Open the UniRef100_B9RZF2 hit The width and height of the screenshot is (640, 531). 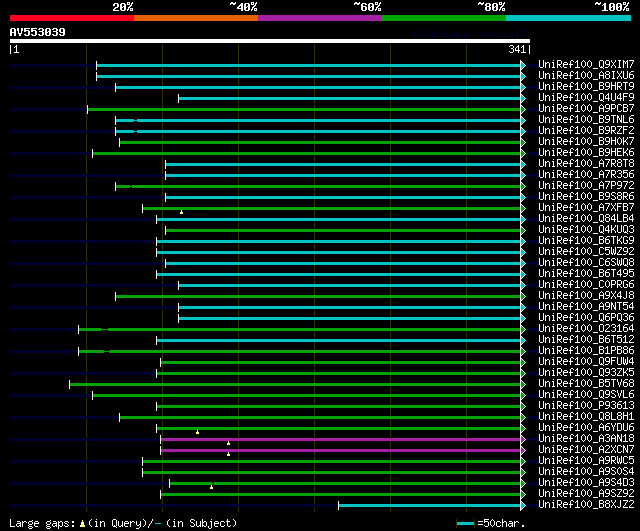point(586,131)
